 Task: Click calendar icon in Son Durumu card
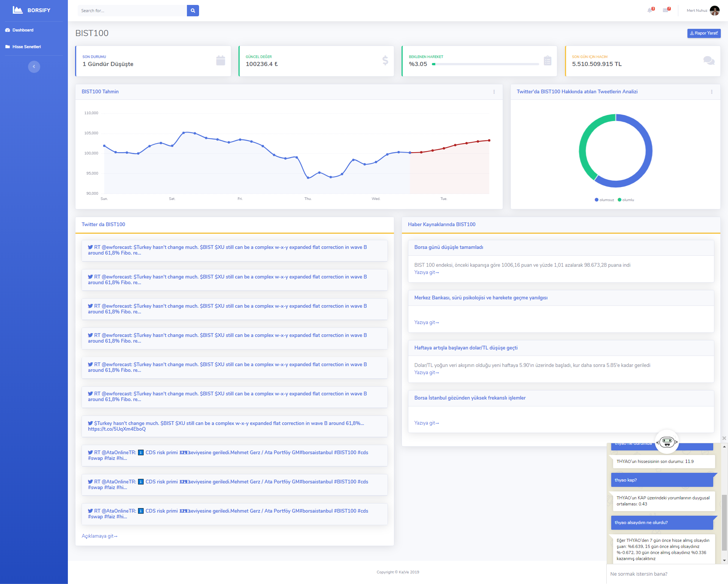coord(221,61)
